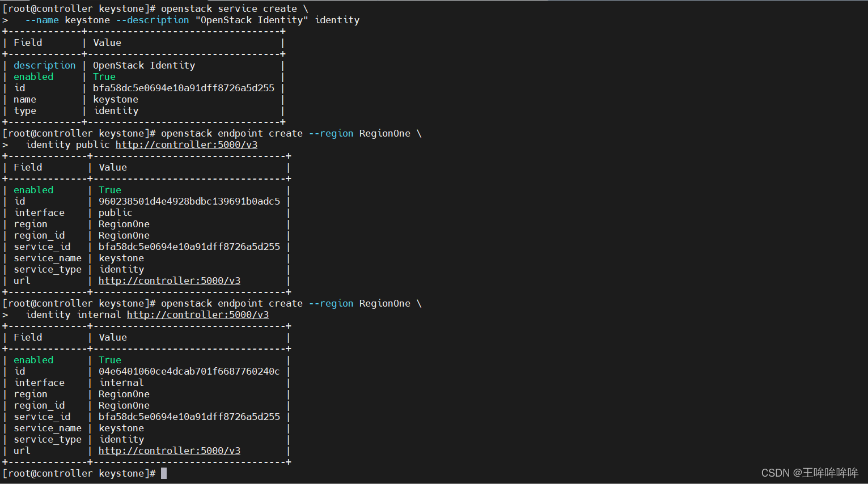Click 'identity internal' in third command
The image size is (868, 484).
[x=73, y=315]
